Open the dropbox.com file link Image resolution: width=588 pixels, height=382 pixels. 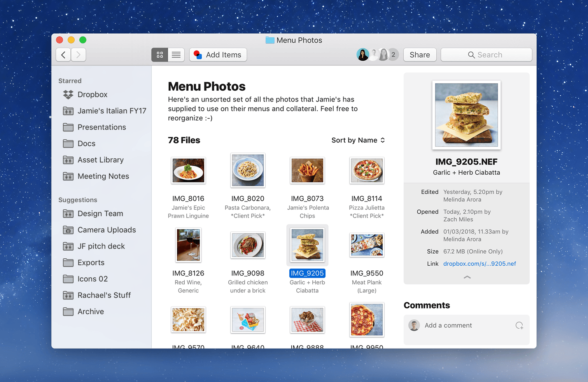[x=479, y=263]
